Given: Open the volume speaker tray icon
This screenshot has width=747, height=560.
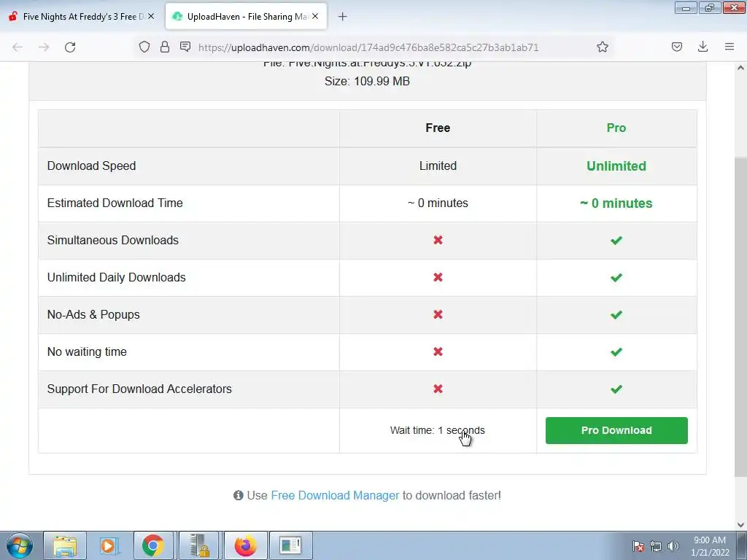Looking at the screenshot, I should tap(673, 546).
